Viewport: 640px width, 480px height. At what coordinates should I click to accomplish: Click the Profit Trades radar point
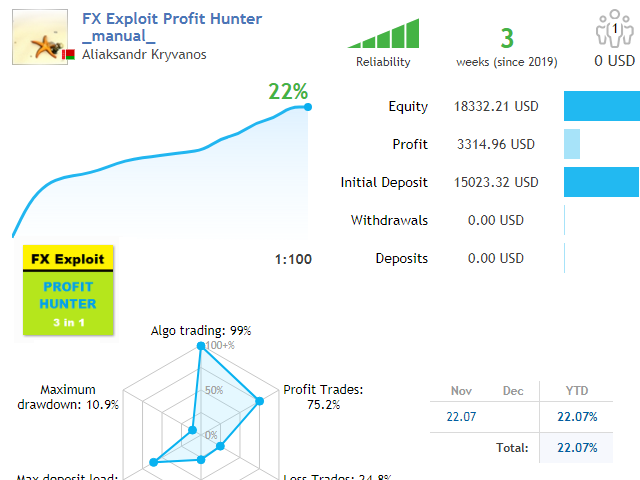259,402
